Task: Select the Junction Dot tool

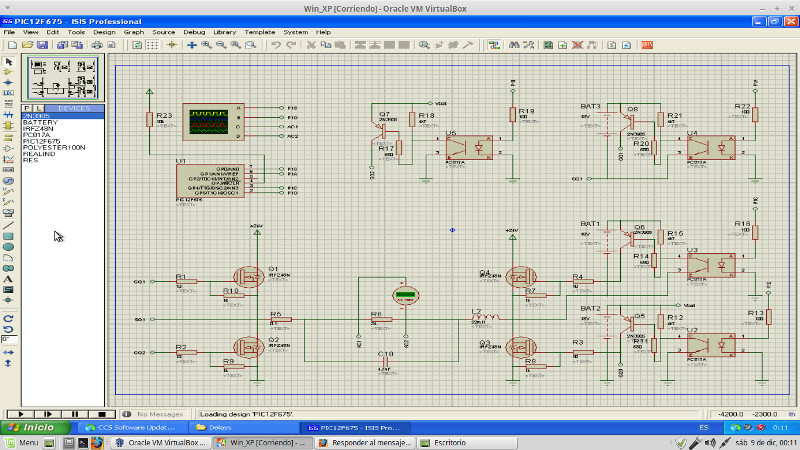Action: [9, 83]
